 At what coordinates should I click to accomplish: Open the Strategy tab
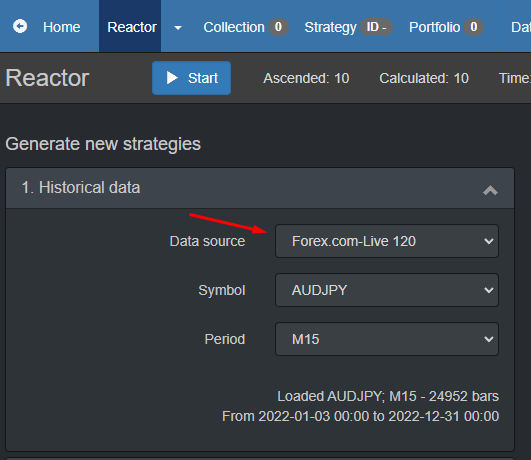(330, 27)
